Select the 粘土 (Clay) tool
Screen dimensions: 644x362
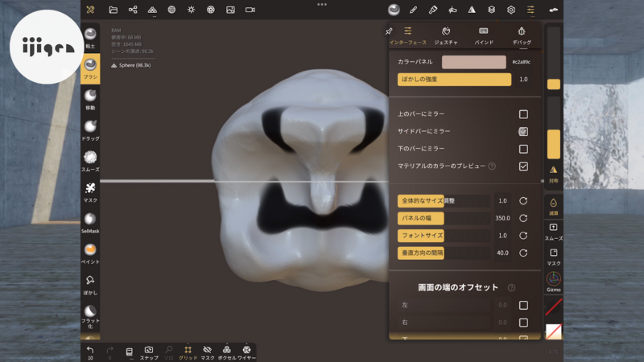click(90, 38)
